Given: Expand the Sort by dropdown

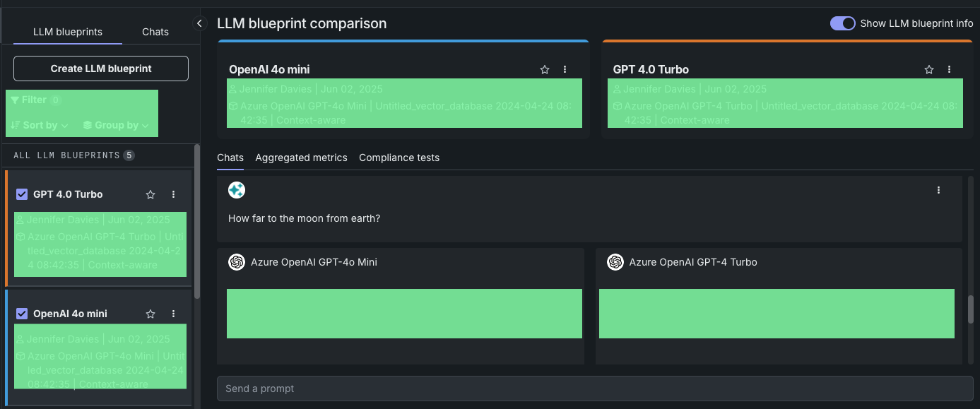Looking at the screenshot, I should (40, 125).
